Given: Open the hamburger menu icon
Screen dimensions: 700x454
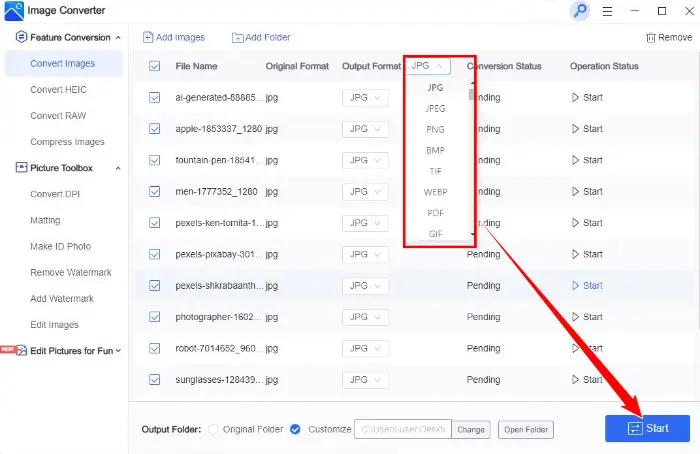Looking at the screenshot, I should (607, 11).
